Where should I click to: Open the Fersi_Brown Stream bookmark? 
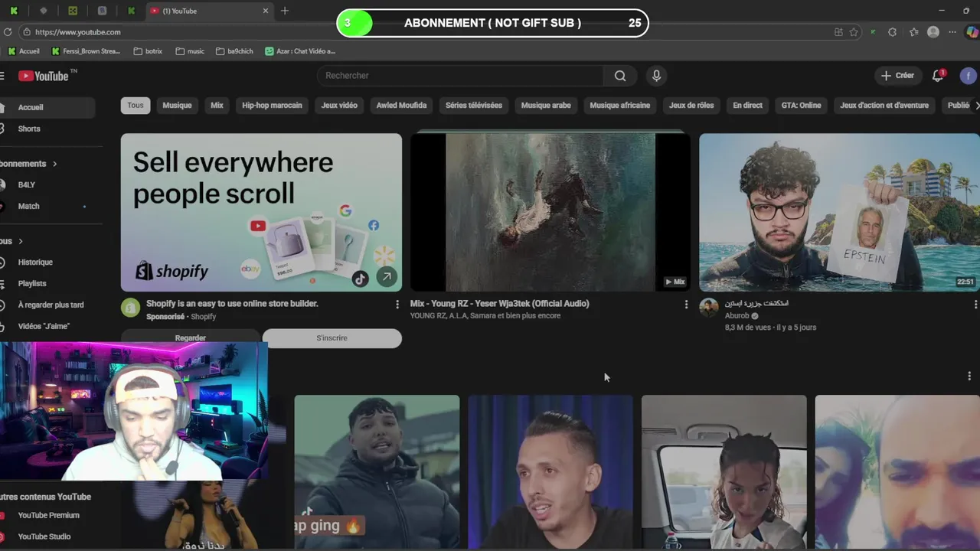pos(86,51)
